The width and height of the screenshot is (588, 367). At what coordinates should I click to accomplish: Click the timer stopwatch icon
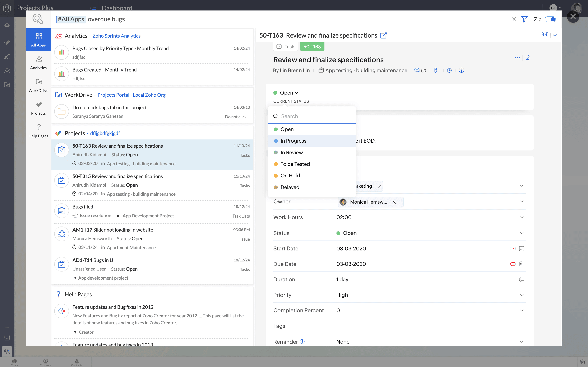(449, 70)
